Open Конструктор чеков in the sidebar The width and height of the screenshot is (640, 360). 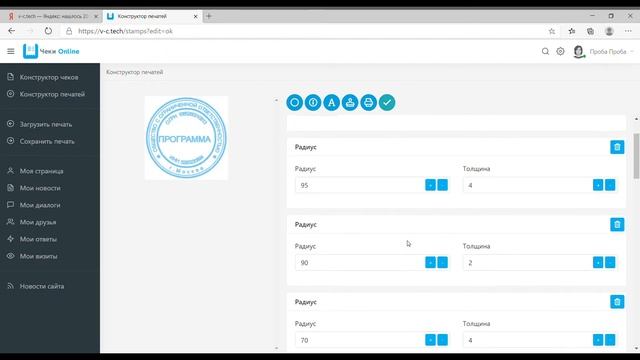pyautogui.click(x=49, y=77)
